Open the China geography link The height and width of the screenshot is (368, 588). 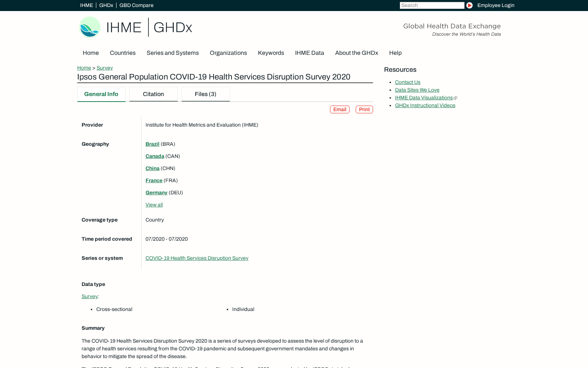[153, 169]
